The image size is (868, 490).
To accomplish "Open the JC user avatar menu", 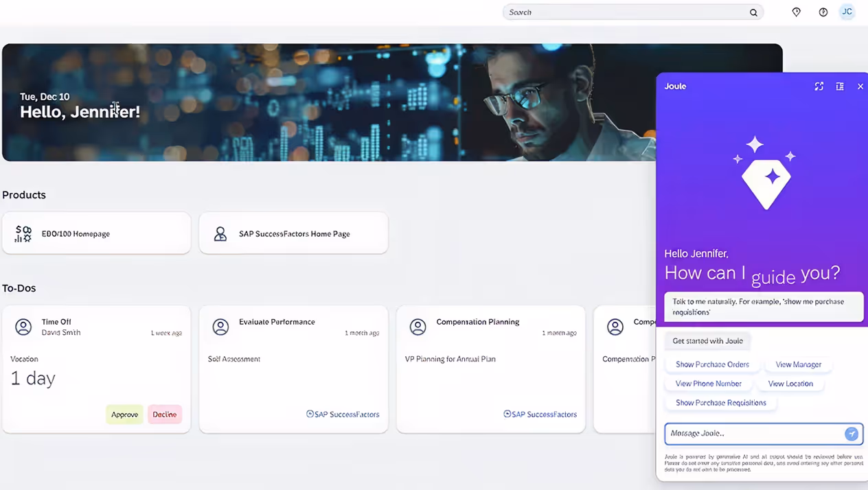I will [x=847, y=12].
